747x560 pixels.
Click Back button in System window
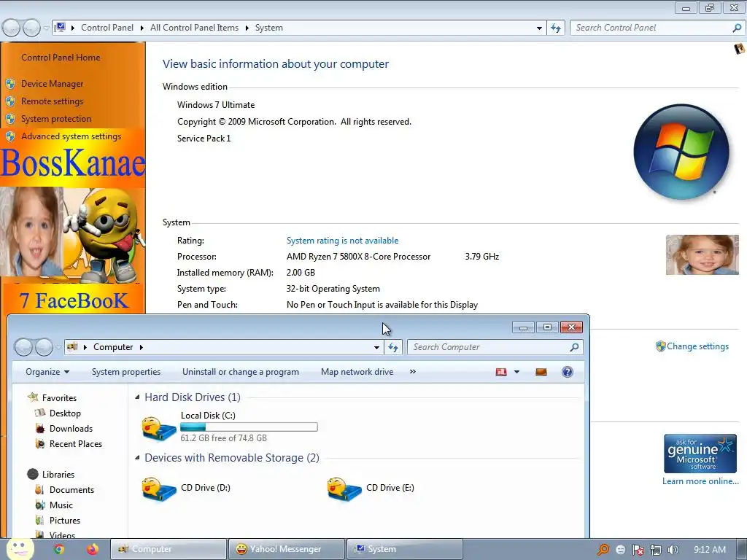(11, 28)
